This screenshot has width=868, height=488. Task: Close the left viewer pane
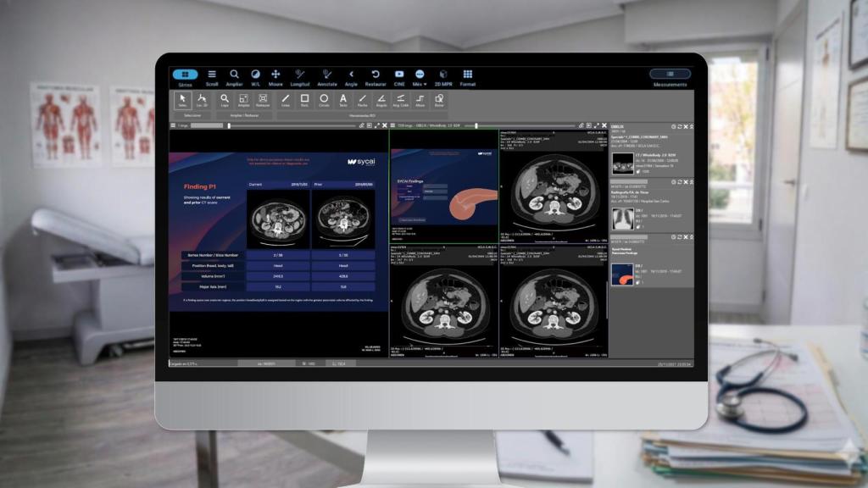[385, 125]
